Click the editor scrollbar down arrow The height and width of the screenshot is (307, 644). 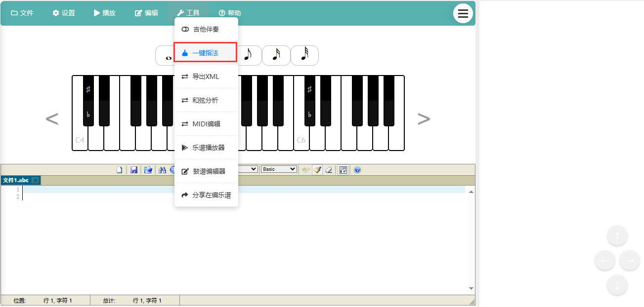[472, 288]
